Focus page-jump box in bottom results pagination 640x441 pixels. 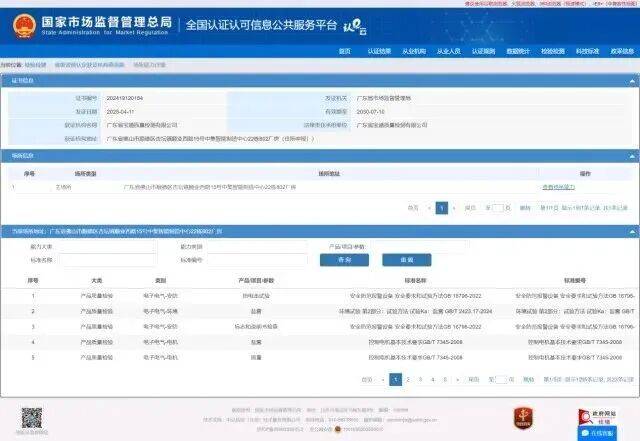click(x=501, y=380)
